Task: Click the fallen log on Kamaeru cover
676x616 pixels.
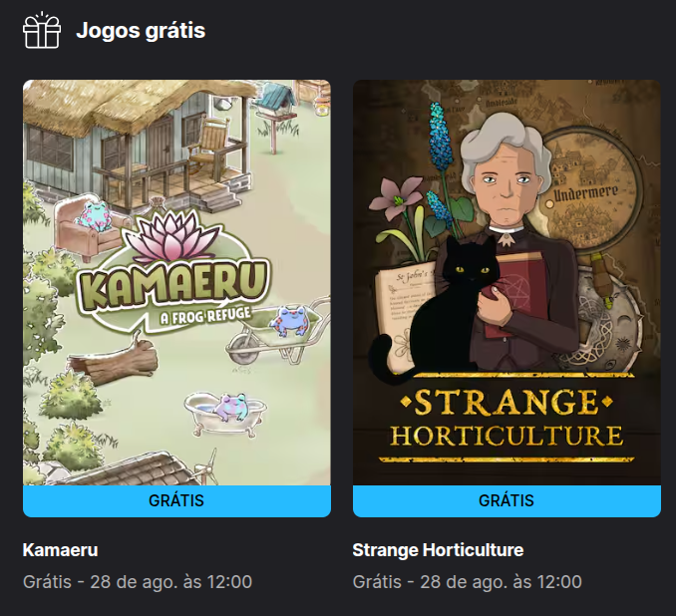Action: [113, 360]
